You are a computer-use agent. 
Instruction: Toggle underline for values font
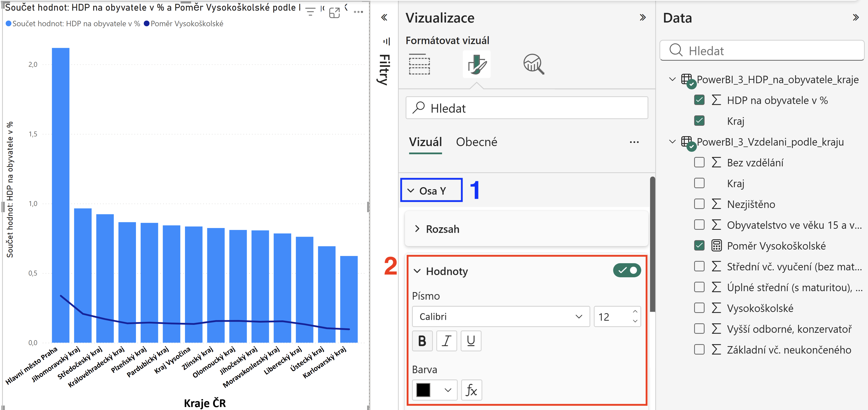click(471, 341)
